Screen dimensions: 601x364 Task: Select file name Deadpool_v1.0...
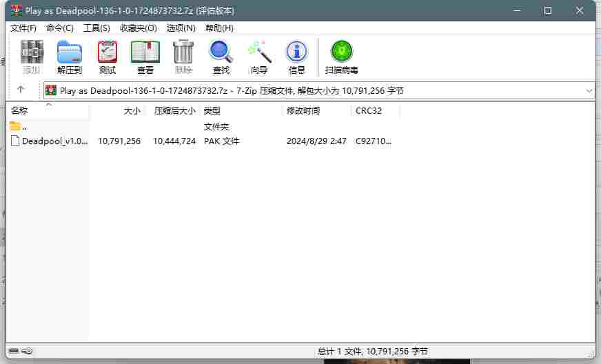click(x=55, y=141)
